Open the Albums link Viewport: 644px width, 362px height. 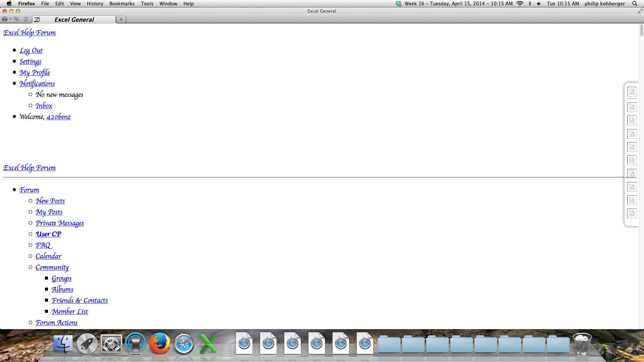click(x=62, y=289)
